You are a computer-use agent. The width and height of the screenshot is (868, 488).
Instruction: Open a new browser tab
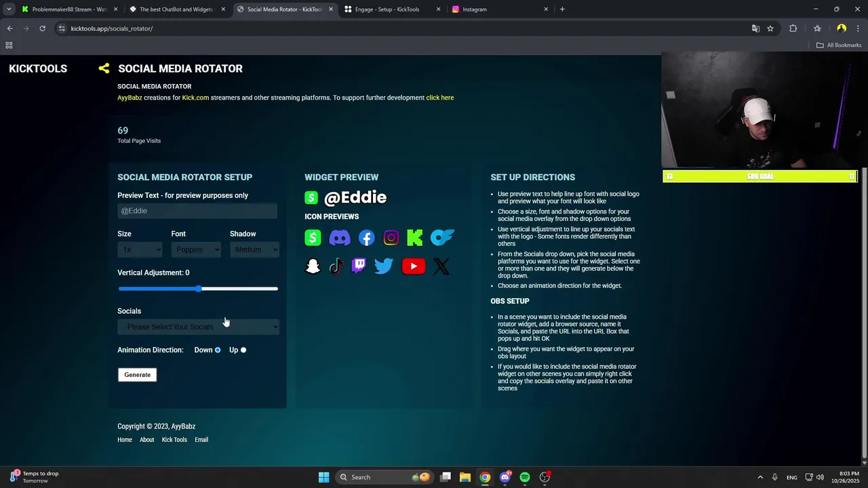pyautogui.click(x=562, y=9)
